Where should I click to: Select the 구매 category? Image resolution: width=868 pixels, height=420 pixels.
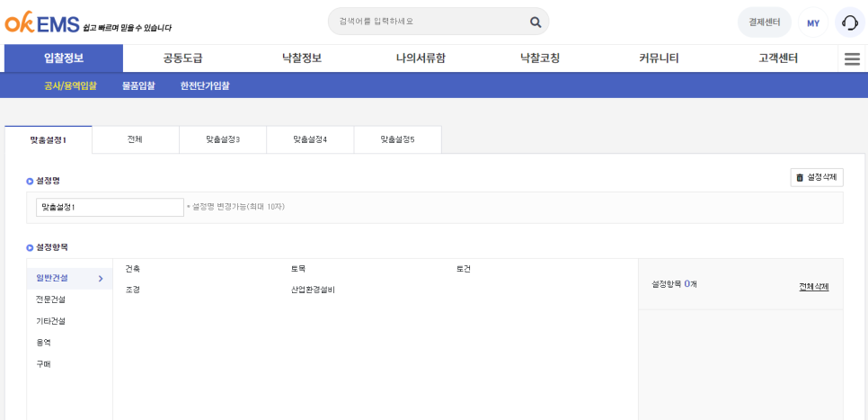pos(43,364)
